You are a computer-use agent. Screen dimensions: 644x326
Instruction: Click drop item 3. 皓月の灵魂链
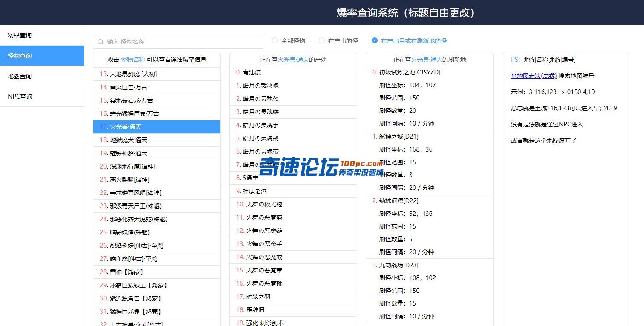pyautogui.click(x=293, y=112)
